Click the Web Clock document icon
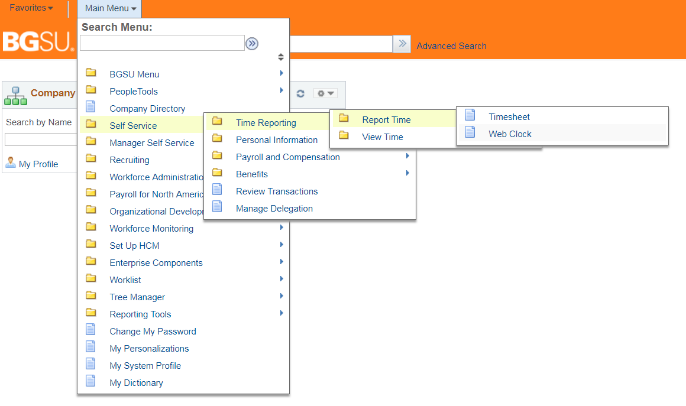The height and width of the screenshot is (406, 686). pos(470,134)
